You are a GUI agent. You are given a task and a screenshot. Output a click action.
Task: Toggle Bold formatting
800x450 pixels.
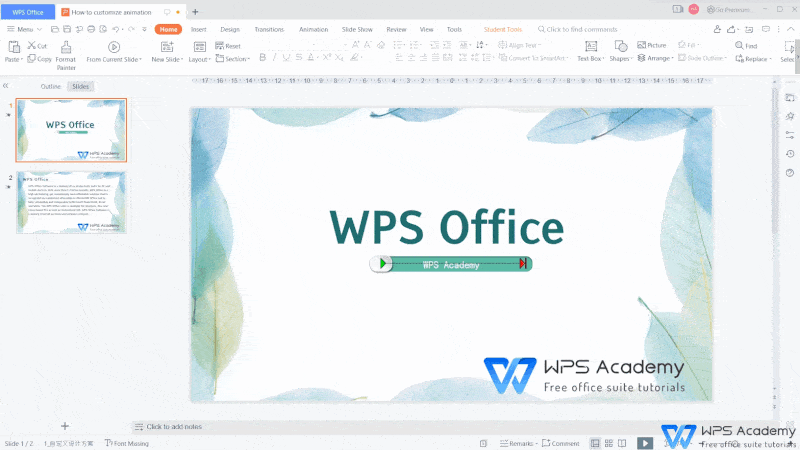point(262,58)
